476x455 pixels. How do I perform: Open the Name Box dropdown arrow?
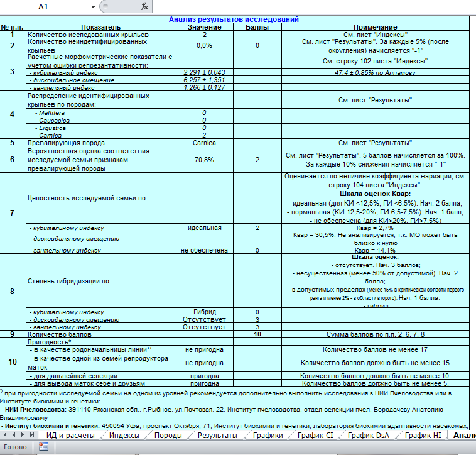[93, 7]
